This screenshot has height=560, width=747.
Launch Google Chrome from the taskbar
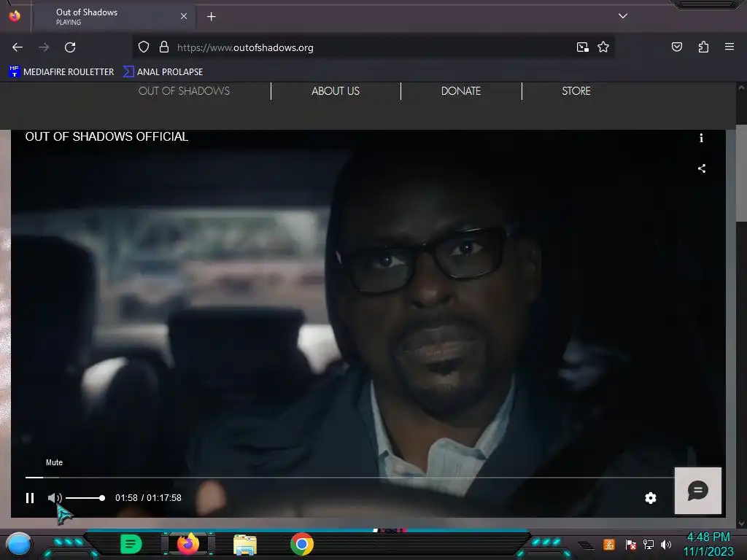click(302, 544)
